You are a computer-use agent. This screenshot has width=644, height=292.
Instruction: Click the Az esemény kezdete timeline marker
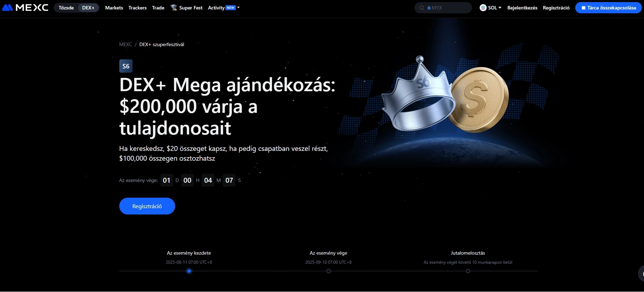(189, 271)
